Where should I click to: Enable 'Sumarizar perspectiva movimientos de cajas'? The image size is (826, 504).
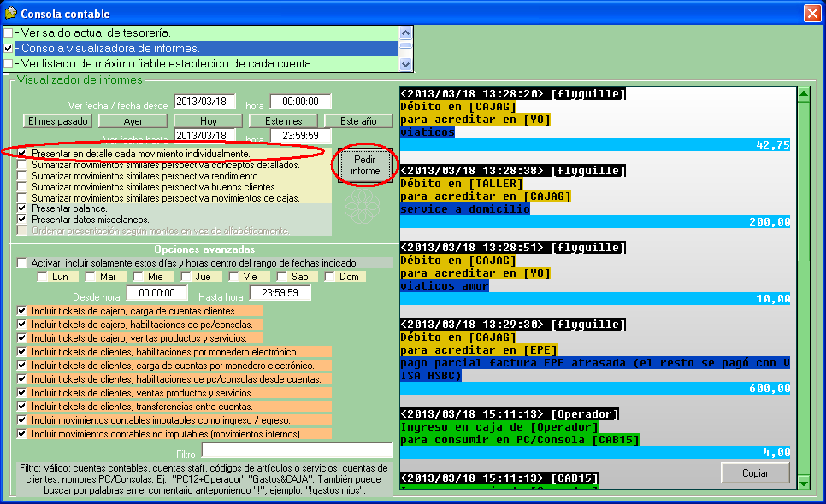21,198
